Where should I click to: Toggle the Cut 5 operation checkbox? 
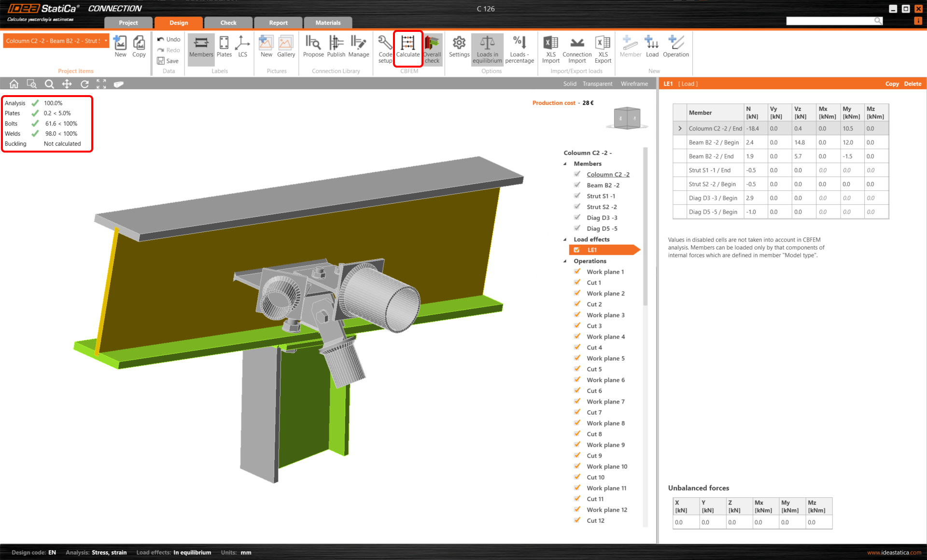[x=577, y=369]
